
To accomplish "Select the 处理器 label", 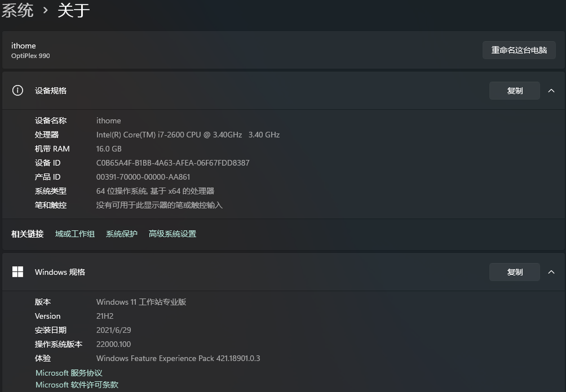I will [47, 135].
